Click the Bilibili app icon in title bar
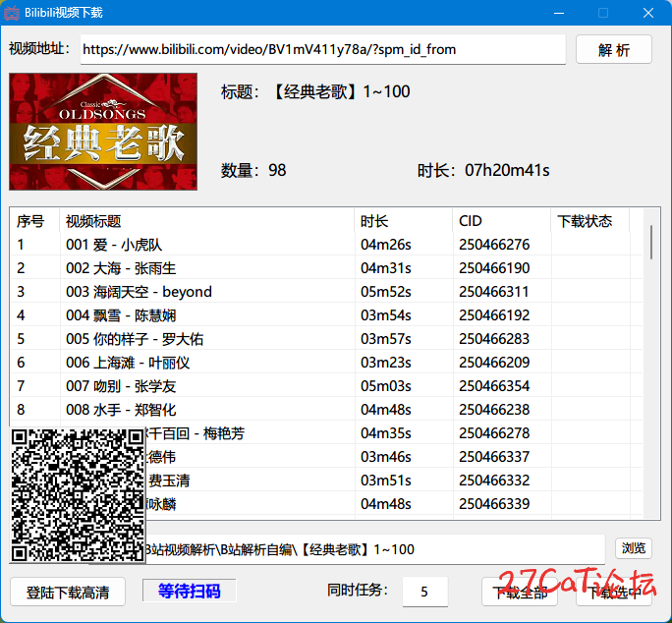Image resolution: width=672 pixels, height=623 pixels. tap(12, 13)
